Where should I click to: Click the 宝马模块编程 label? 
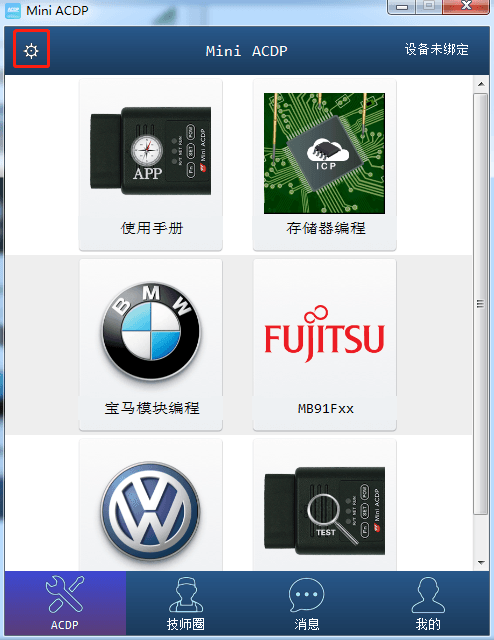coord(152,408)
